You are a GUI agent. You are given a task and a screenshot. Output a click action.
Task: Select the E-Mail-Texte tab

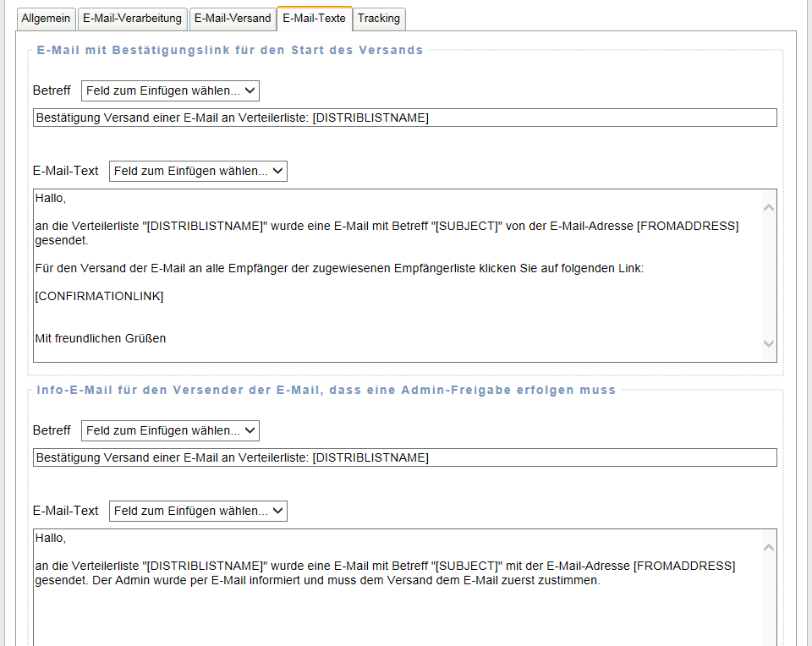(x=314, y=19)
